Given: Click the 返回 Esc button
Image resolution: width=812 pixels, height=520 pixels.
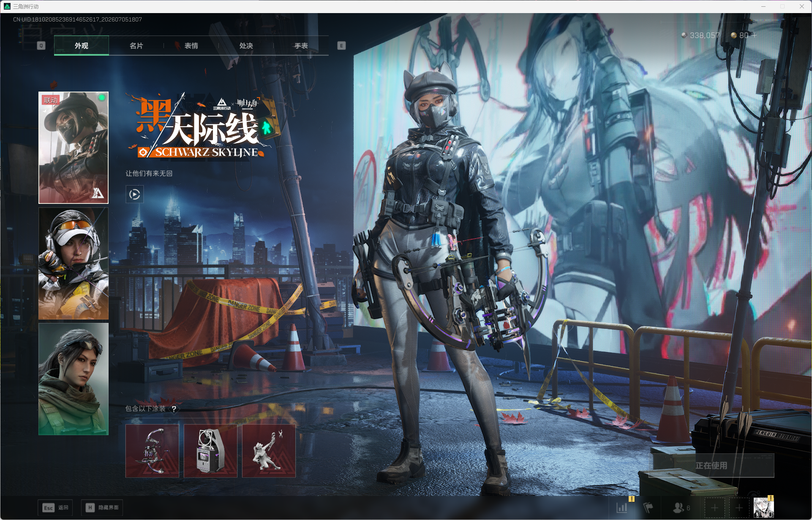Looking at the screenshot, I should click(x=55, y=508).
